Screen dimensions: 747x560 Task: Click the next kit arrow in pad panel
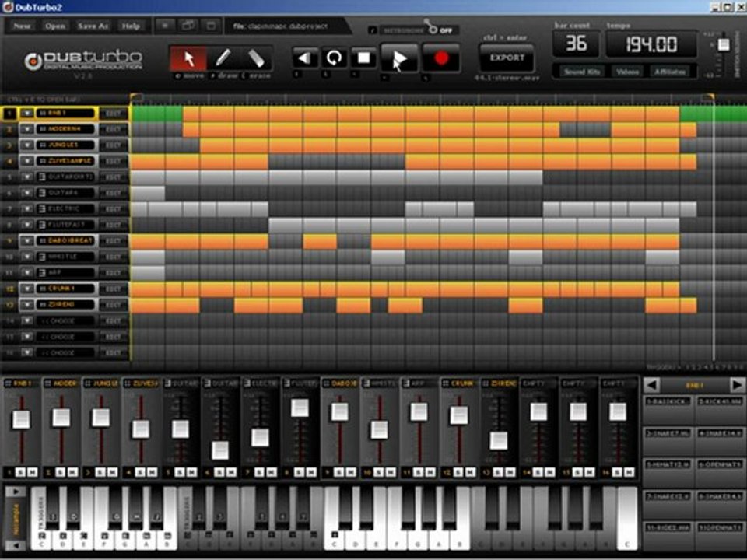737,384
